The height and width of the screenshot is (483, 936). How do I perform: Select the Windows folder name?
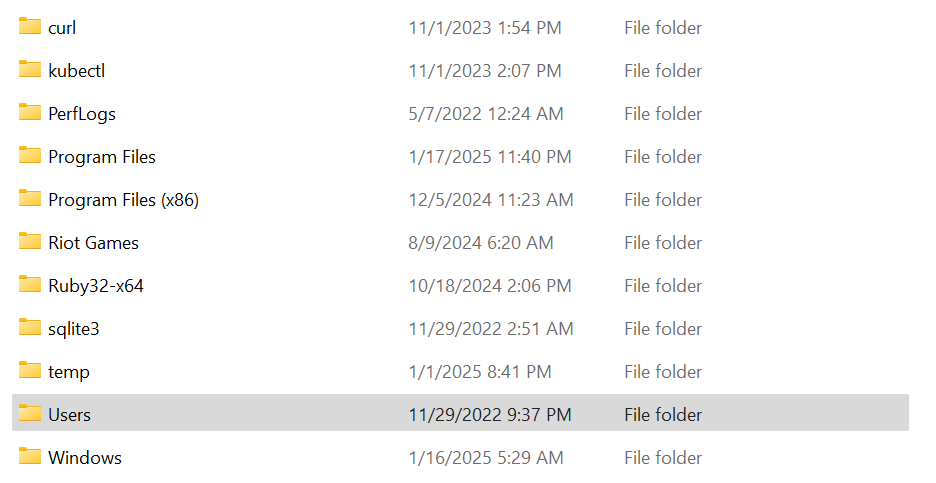(x=85, y=458)
